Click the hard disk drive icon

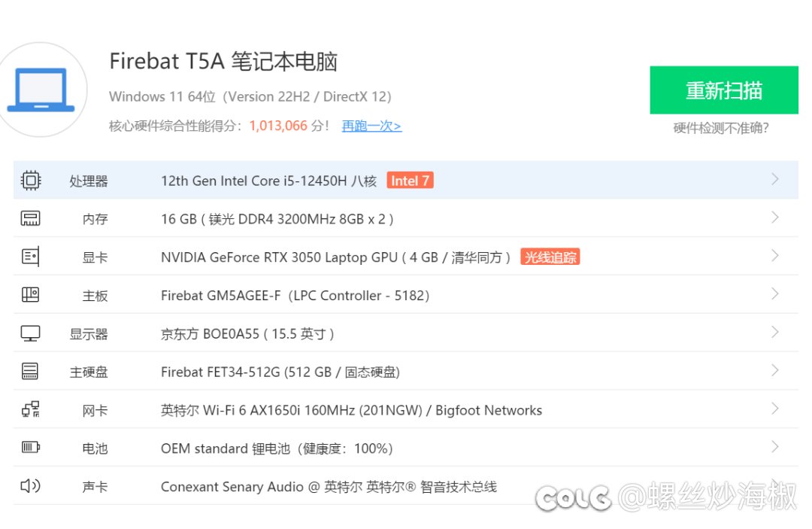point(30,371)
